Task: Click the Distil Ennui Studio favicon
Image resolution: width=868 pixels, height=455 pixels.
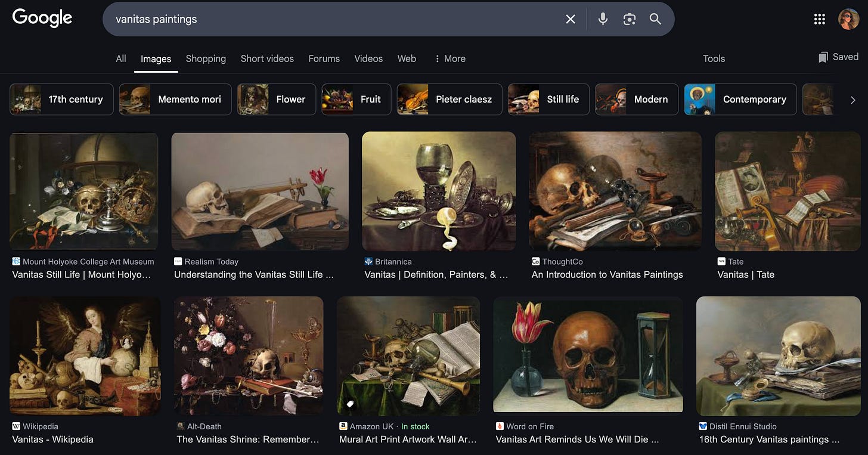Action: pos(703,426)
